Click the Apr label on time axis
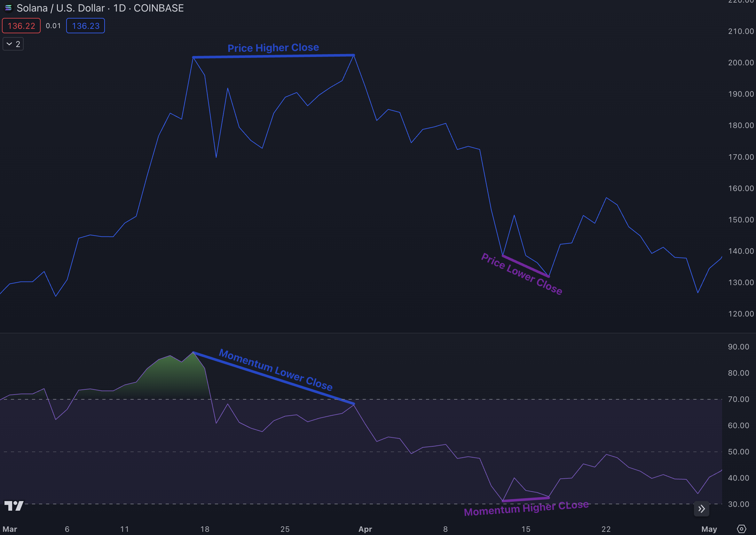 point(365,529)
